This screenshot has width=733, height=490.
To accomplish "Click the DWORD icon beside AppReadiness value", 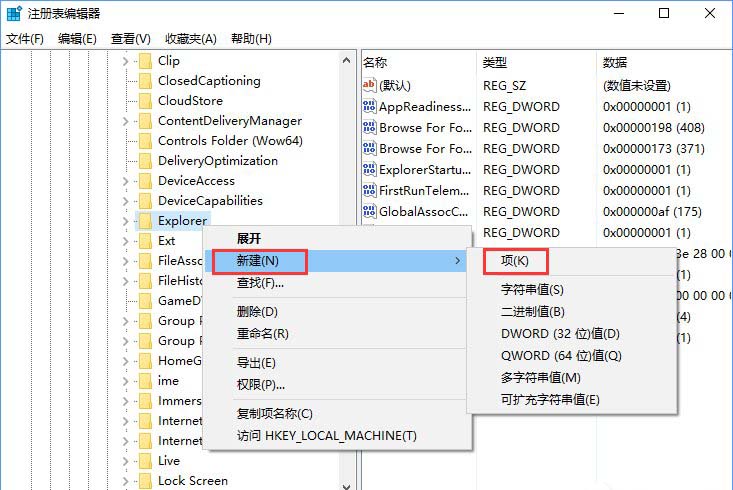I will click(369, 106).
